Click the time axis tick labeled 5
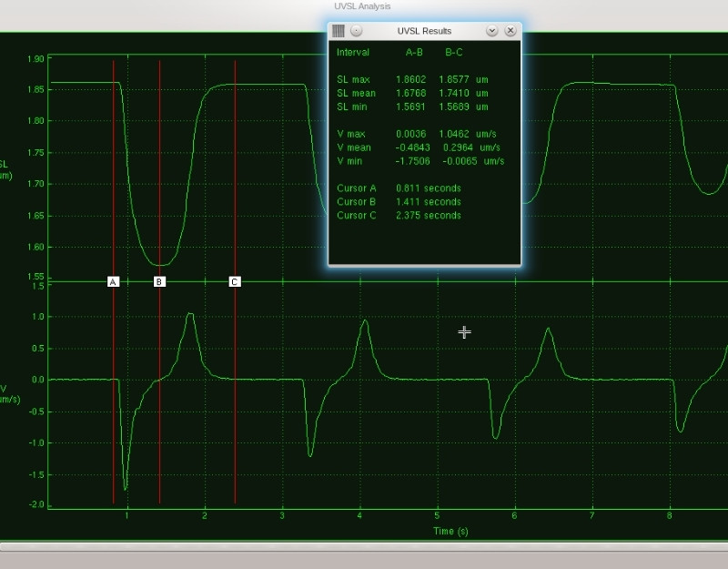Screen dimensions: 728x569 coord(437,515)
